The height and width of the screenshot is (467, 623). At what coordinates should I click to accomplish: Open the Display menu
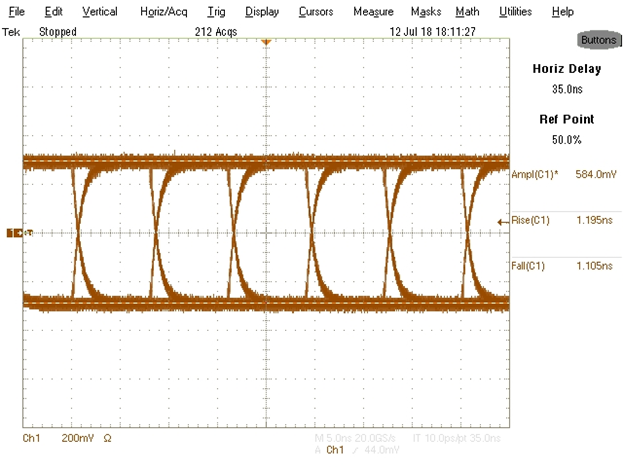(x=261, y=11)
